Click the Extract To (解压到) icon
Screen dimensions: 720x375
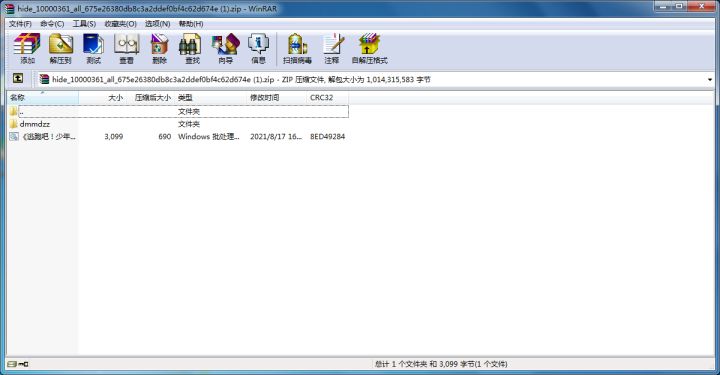(61, 49)
